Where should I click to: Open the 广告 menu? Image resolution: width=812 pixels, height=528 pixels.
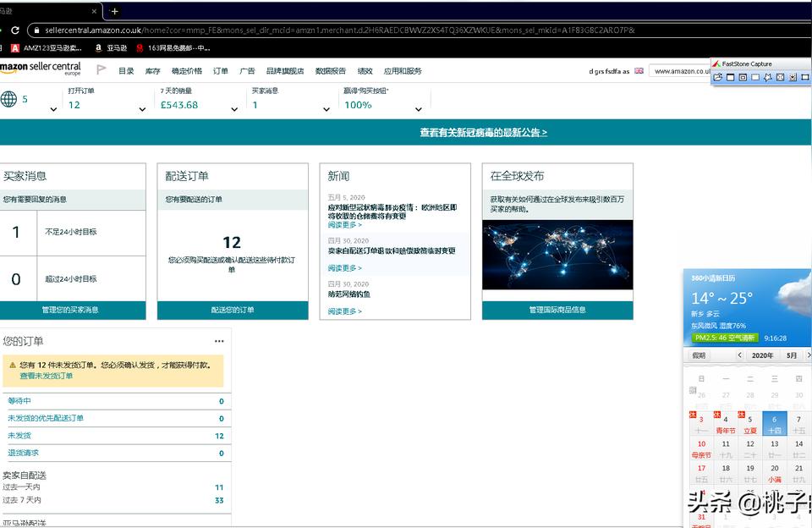[x=248, y=71]
